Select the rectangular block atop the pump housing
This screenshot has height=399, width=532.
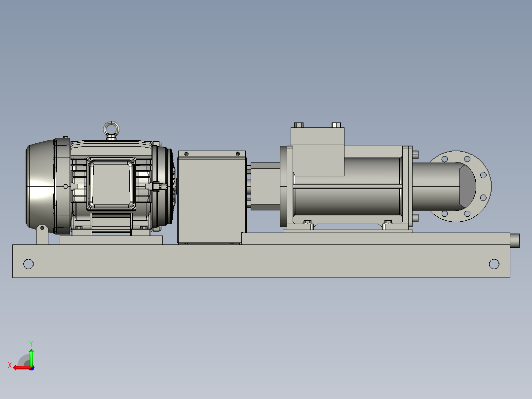(x=318, y=152)
